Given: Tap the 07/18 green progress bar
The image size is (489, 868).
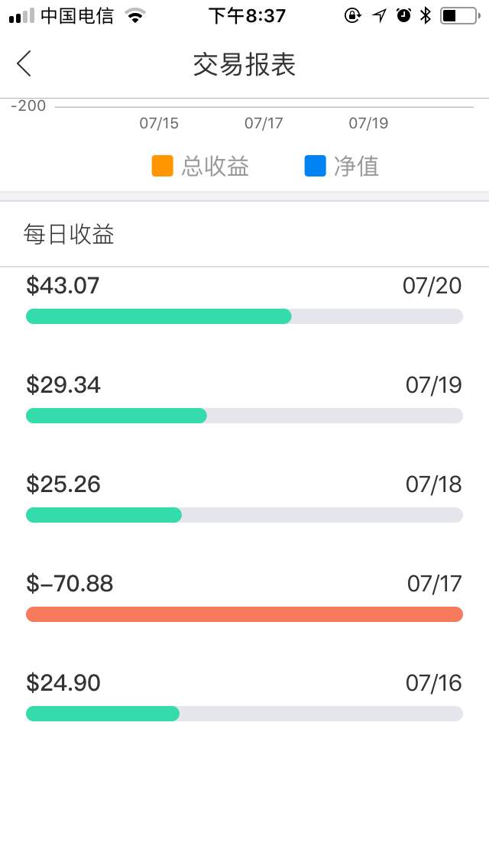Looking at the screenshot, I should (104, 515).
